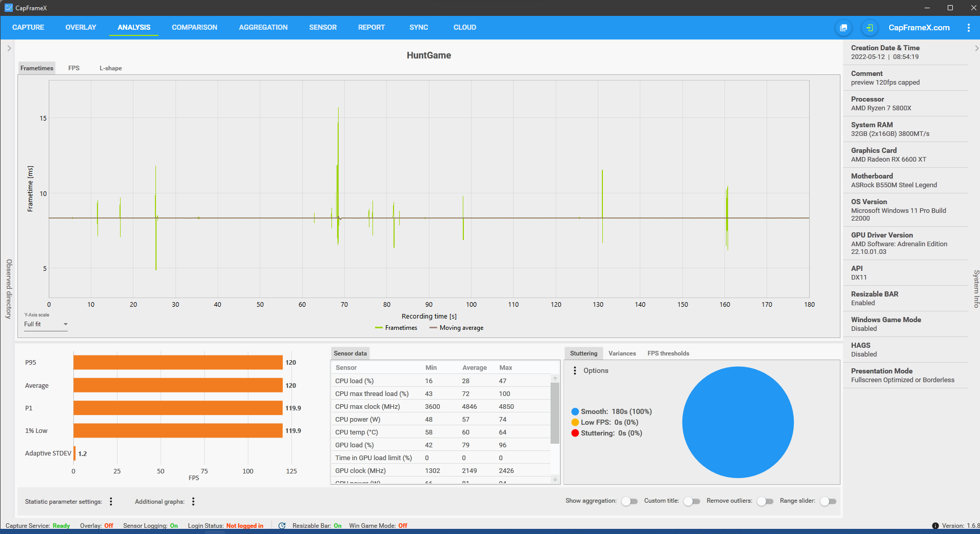
Task: Enable the Range slider switch
Action: click(828, 501)
